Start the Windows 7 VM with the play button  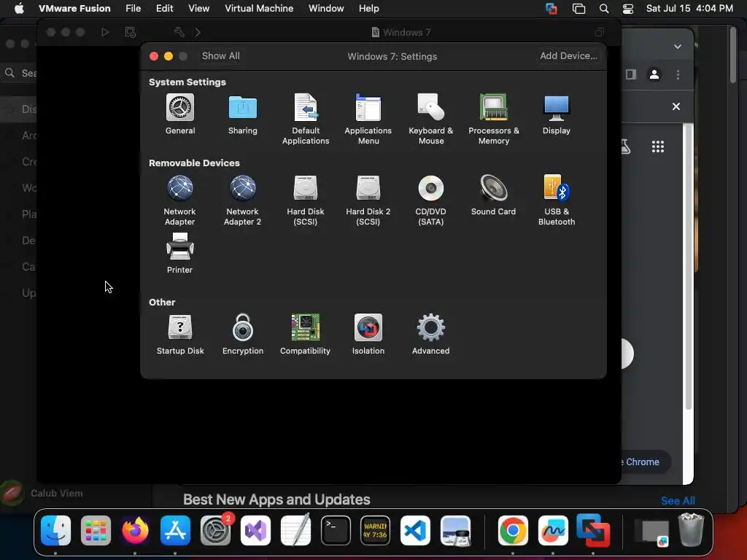point(105,32)
